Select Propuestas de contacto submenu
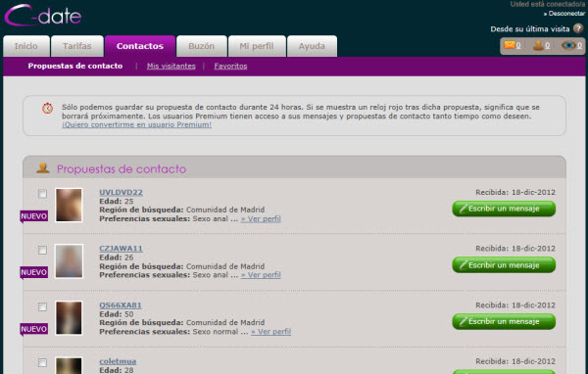Screen dimensions: 588x374 point(75,66)
